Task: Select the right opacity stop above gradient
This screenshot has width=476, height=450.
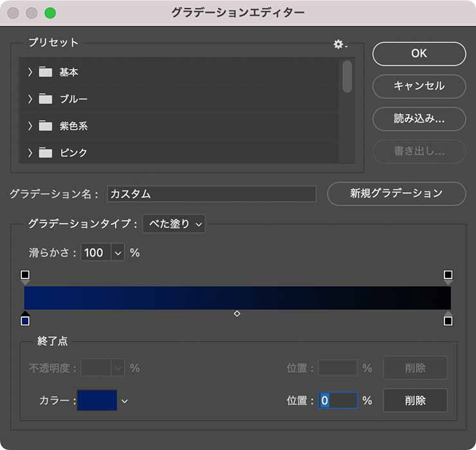Action: click(448, 275)
